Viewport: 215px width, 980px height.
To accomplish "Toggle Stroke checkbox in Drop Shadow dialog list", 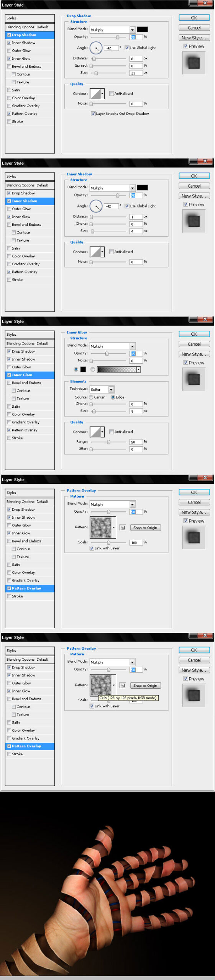I will pos(9,122).
